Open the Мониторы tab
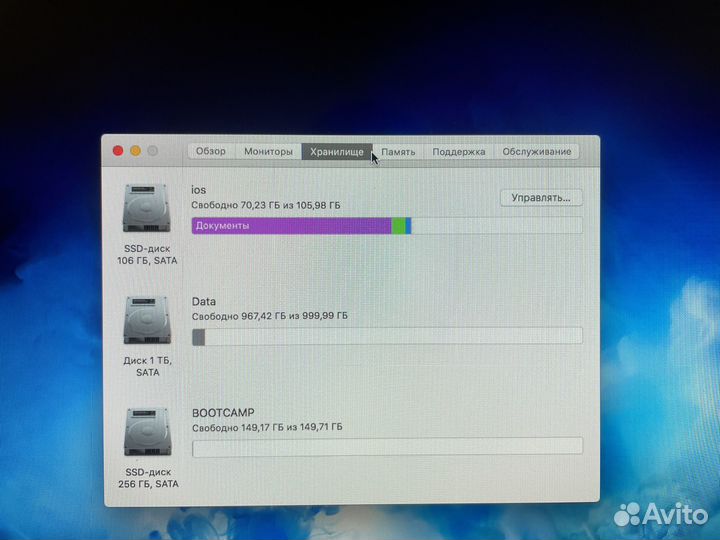720x540 pixels. point(268,151)
